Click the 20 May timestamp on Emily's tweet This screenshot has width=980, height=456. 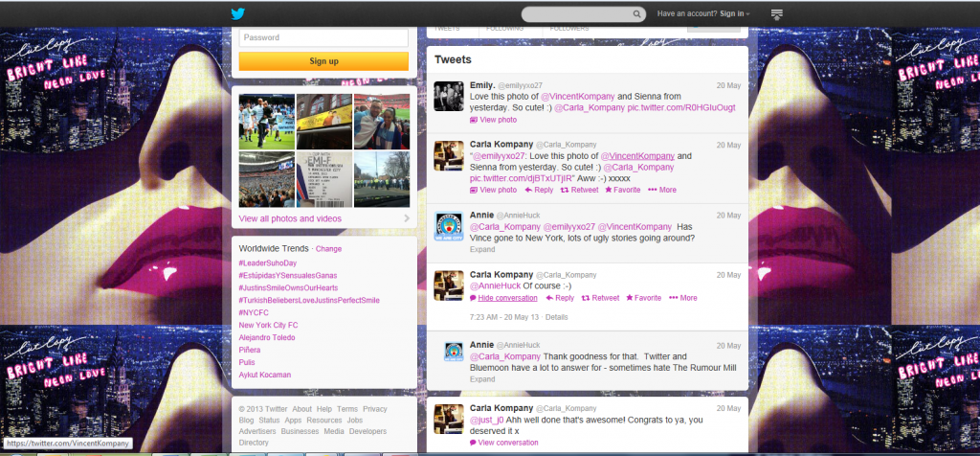pos(728,85)
